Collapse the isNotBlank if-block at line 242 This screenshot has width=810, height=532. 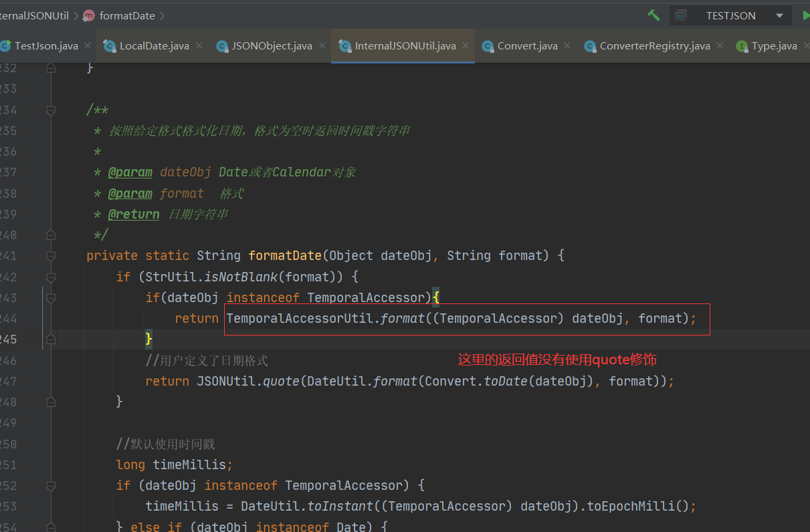point(51,277)
